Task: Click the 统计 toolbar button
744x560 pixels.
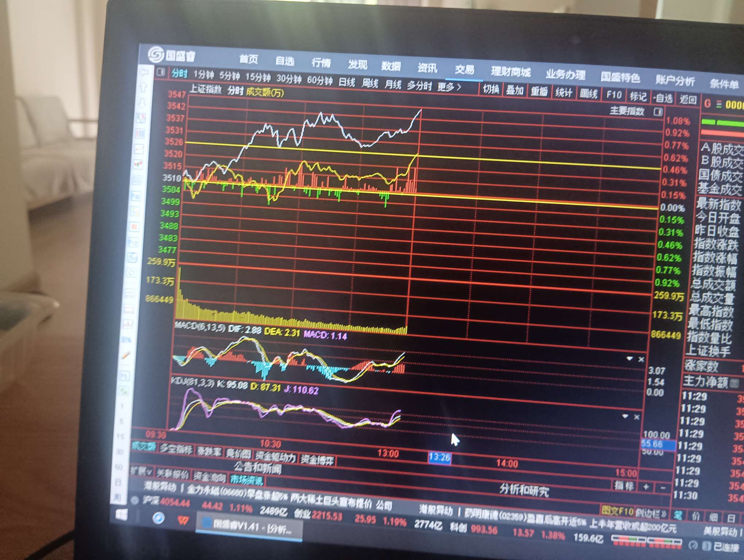Action: [x=563, y=93]
